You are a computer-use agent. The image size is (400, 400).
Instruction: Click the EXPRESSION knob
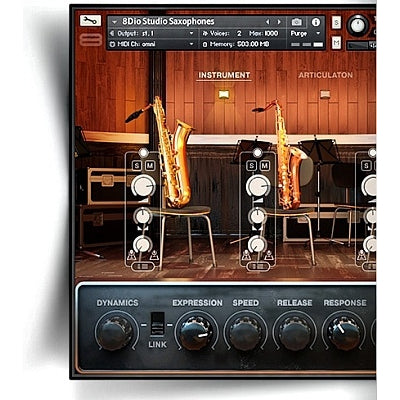click(x=196, y=332)
